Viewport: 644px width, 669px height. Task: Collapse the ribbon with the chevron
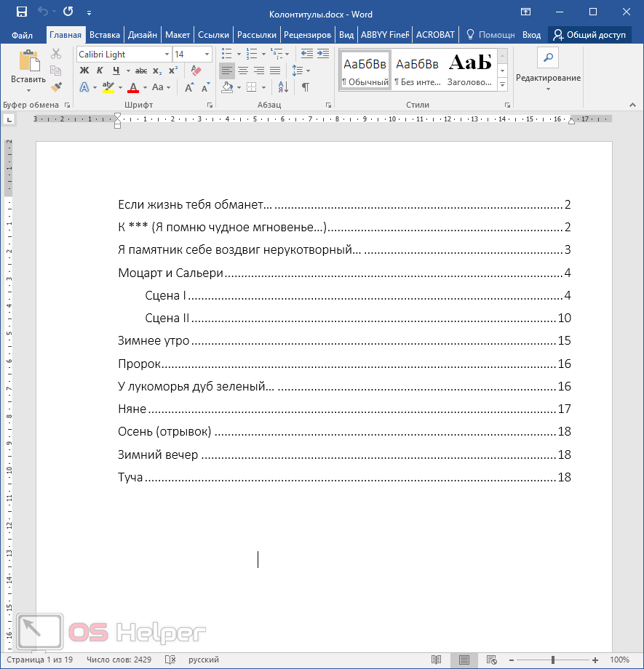[632, 105]
